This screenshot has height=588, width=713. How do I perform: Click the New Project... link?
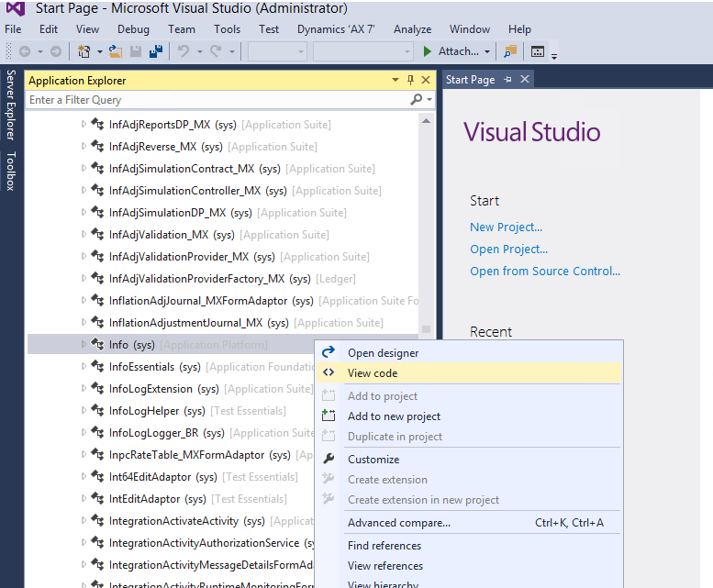pyautogui.click(x=506, y=227)
